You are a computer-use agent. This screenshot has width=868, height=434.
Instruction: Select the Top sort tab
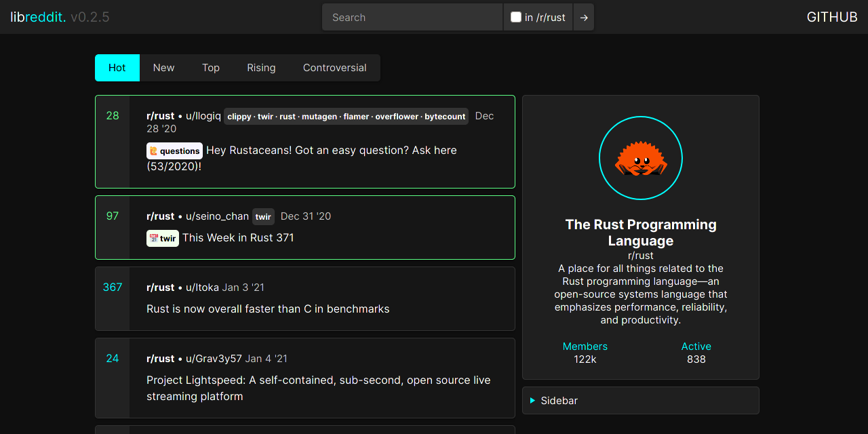(211, 68)
